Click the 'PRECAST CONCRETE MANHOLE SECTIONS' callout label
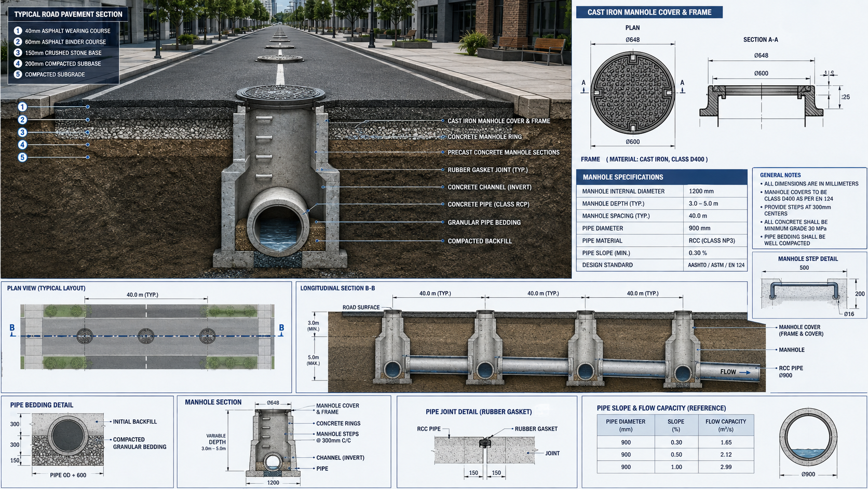 (x=504, y=152)
